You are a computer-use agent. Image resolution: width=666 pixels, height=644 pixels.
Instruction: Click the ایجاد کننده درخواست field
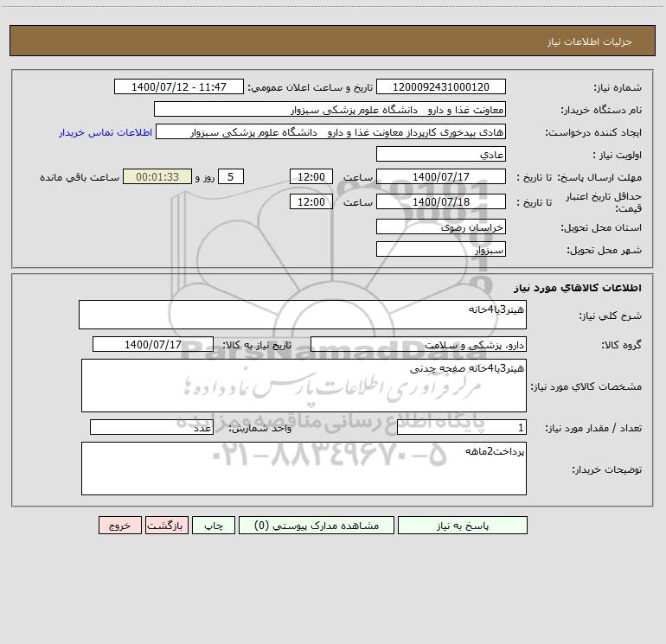click(331, 131)
